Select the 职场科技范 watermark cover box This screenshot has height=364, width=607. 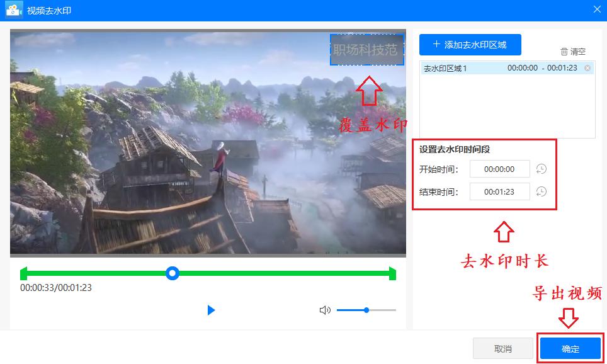tap(367, 50)
